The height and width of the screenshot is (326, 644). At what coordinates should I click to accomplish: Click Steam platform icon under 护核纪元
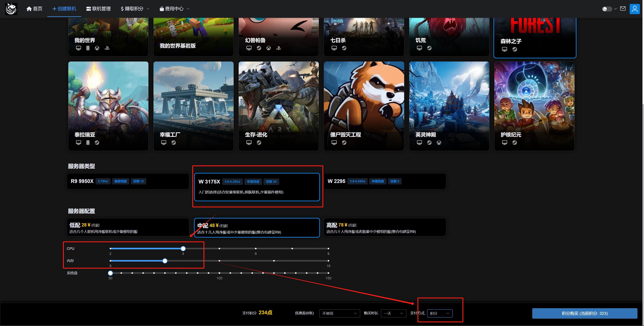[x=514, y=143]
